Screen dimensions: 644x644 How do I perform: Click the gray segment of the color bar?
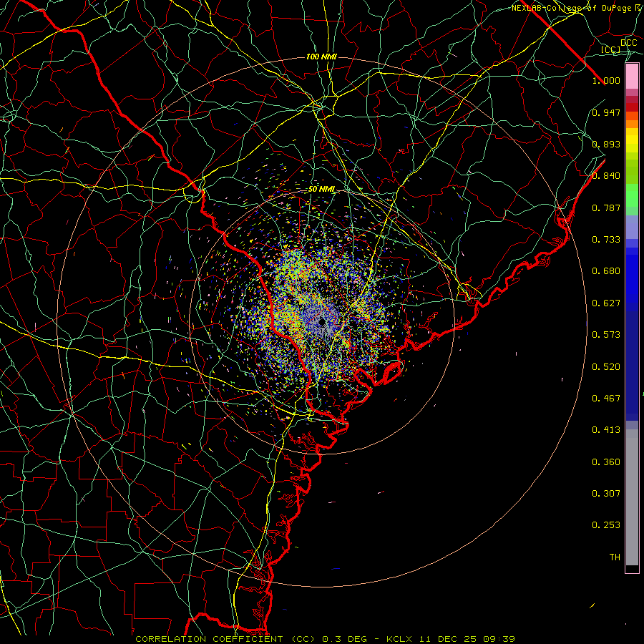click(632, 497)
